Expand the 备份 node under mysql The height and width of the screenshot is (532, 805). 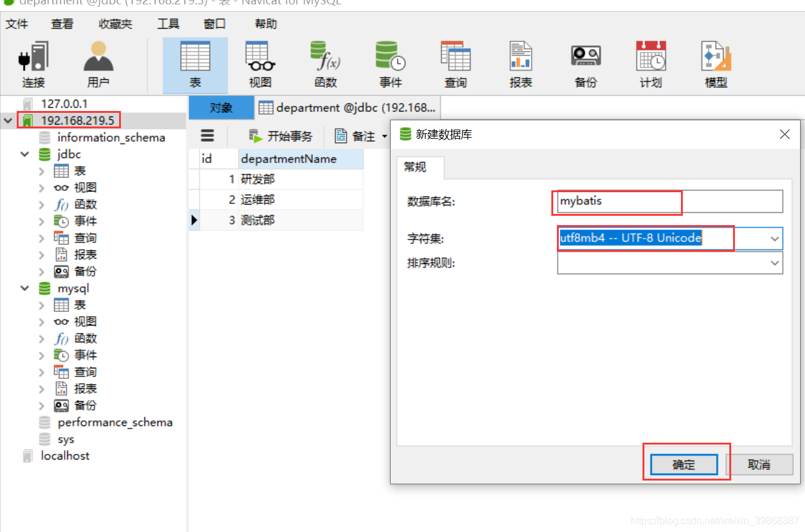[x=42, y=405]
